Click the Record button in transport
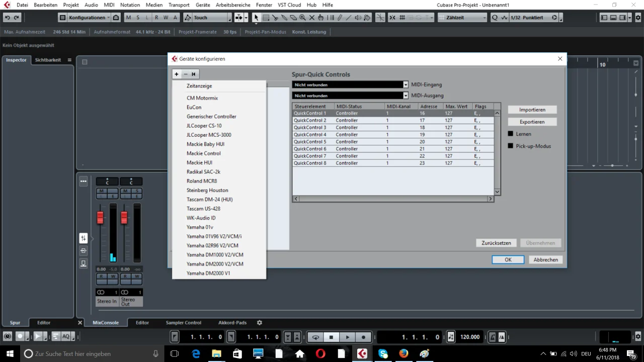 point(363,337)
